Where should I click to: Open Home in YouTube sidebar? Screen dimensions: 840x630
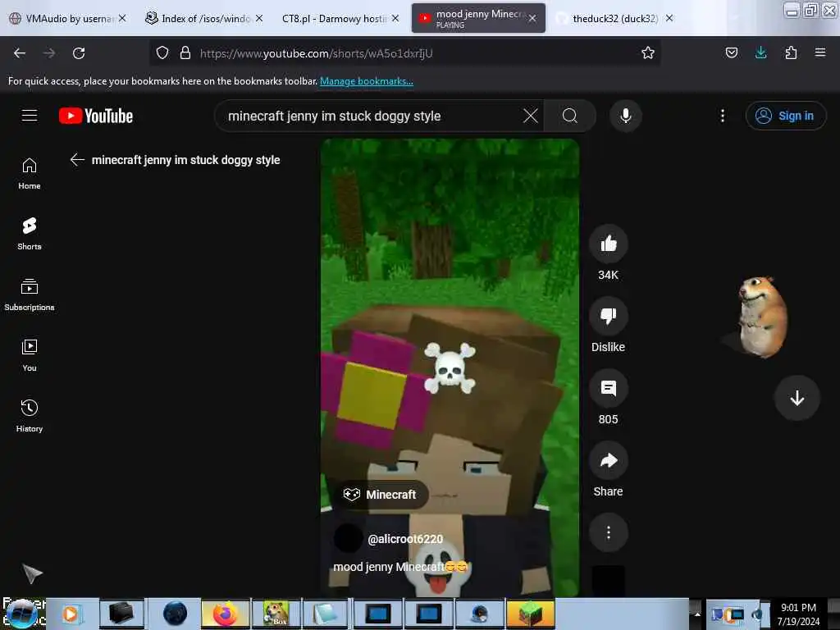30,174
